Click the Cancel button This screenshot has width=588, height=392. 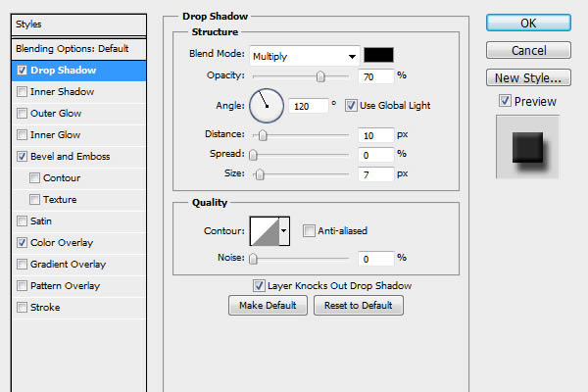point(529,50)
